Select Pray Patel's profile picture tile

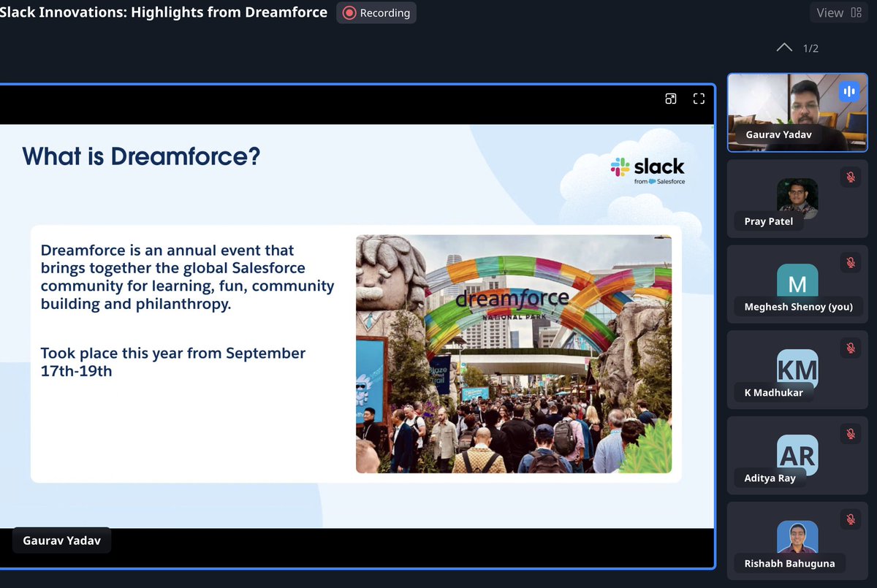tap(797, 199)
